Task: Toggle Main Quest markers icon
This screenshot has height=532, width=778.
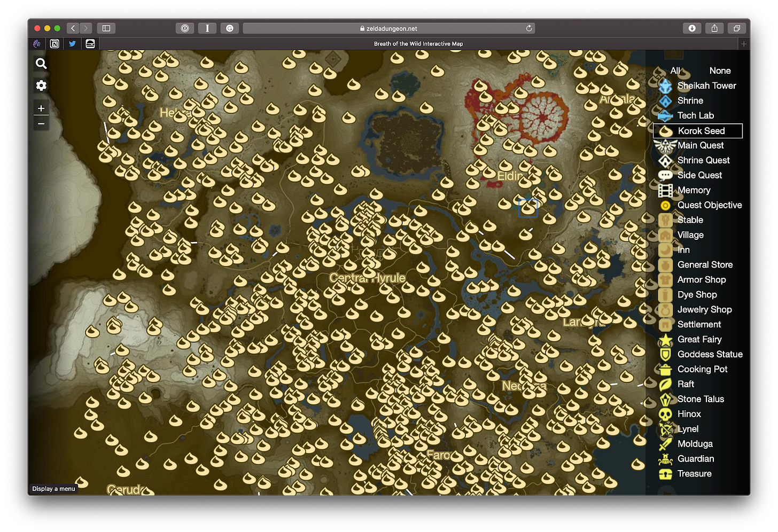Action: tap(665, 145)
